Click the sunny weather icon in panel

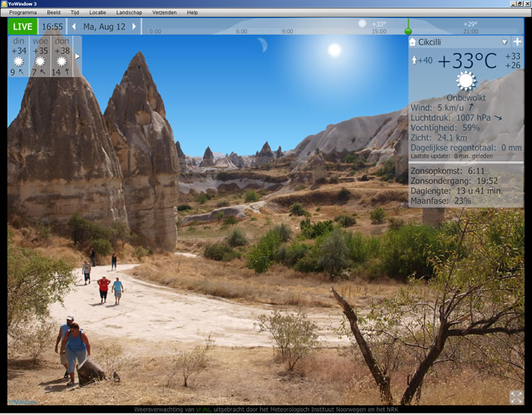466,81
